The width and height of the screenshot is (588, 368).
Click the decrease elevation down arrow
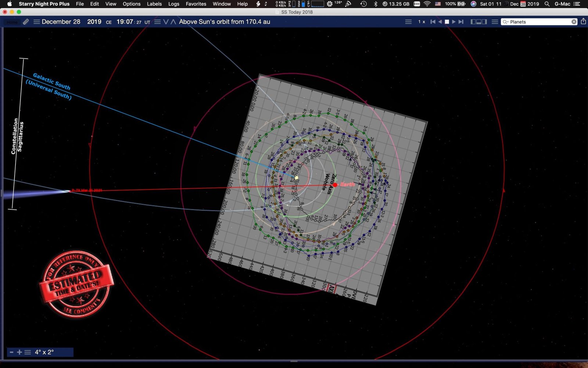click(166, 22)
